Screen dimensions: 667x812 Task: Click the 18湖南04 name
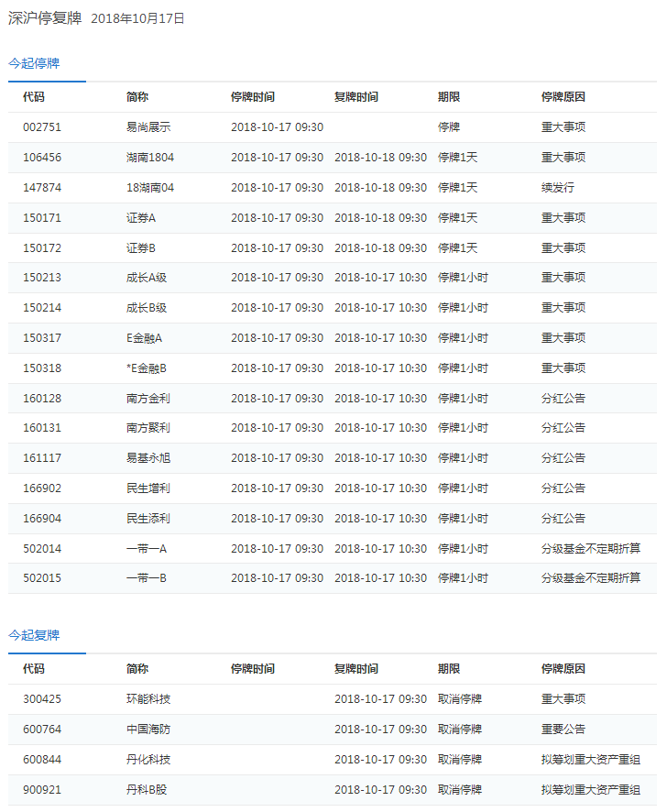pos(150,188)
